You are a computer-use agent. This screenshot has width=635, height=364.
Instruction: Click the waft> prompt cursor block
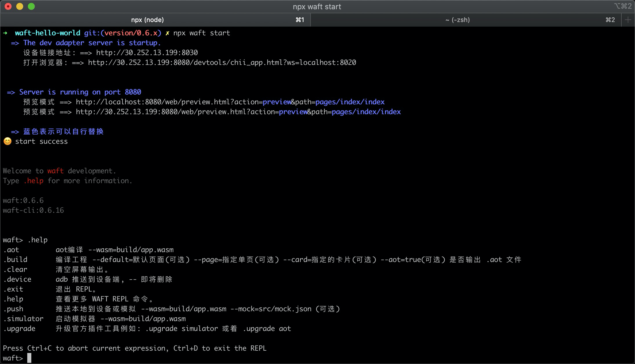[29, 358]
